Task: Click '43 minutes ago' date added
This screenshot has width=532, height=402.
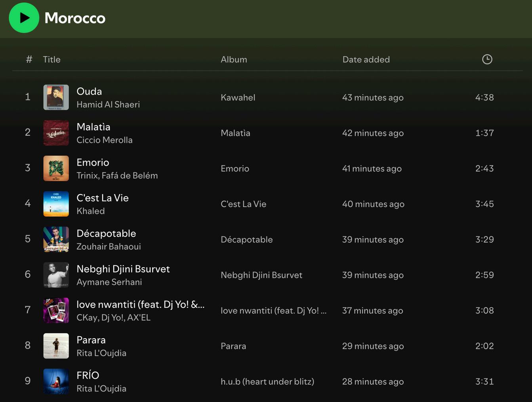Action: (x=373, y=97)
